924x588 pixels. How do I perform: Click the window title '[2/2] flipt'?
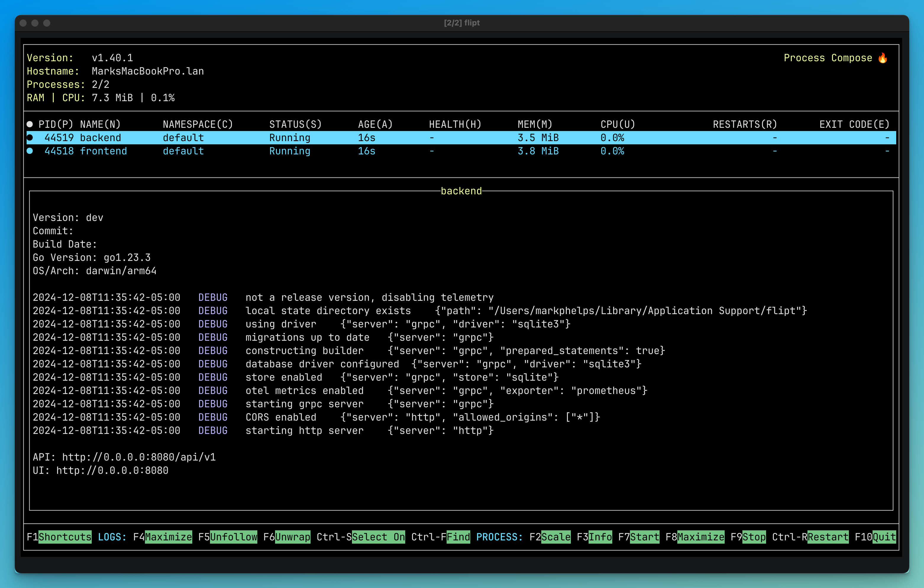point(462,23)
